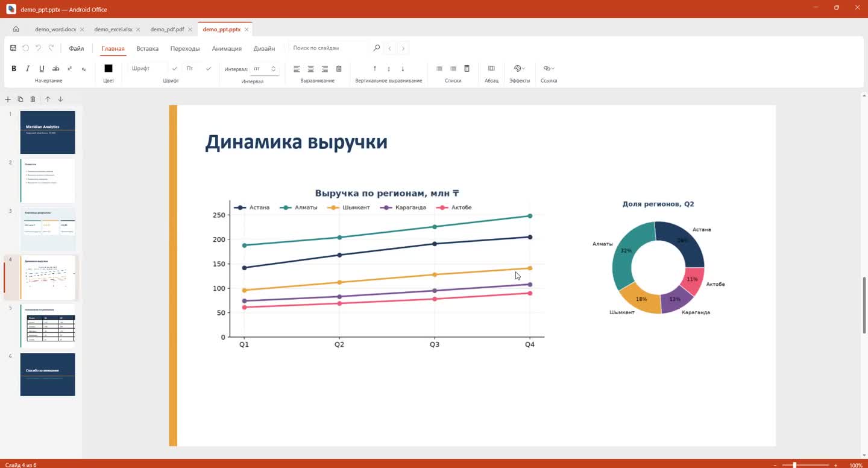Click the search magnifier icon
Viewport: 868px width, 468px height.
coord(377,48)
